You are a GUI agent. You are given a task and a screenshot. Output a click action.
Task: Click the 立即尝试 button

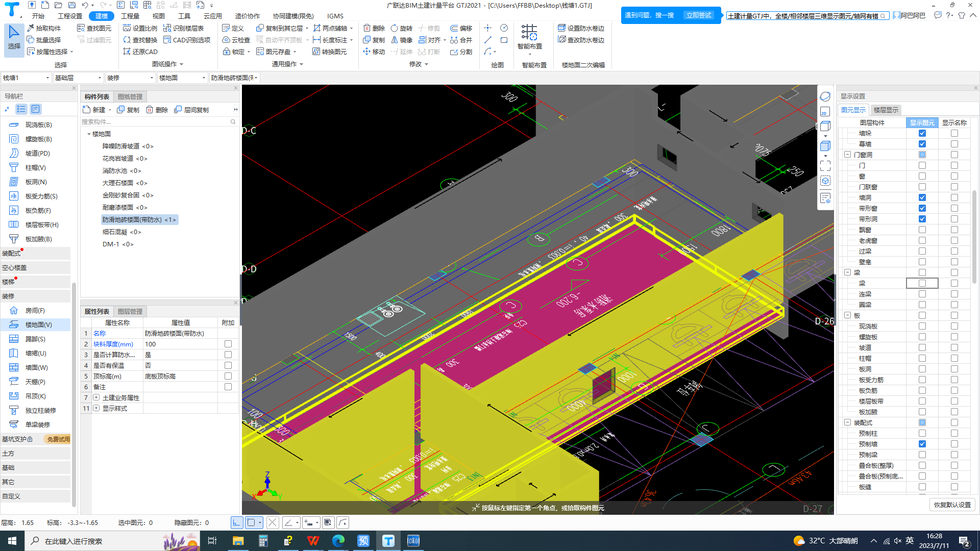(x=699, y=15)
